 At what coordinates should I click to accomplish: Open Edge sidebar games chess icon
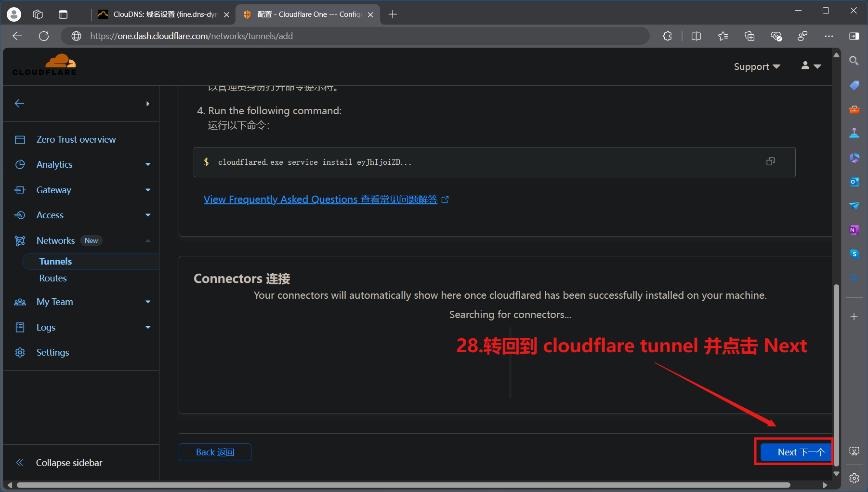pos(854,133)
